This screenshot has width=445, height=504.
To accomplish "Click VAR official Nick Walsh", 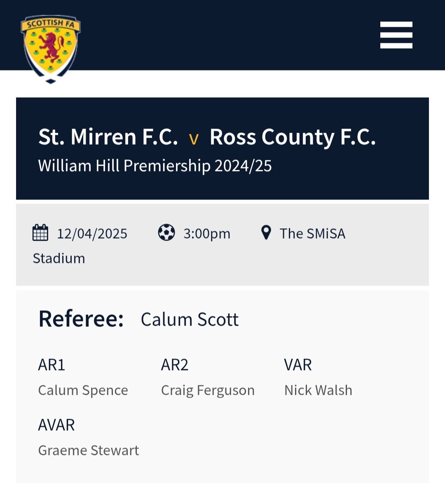I will (x=318, y=390).
